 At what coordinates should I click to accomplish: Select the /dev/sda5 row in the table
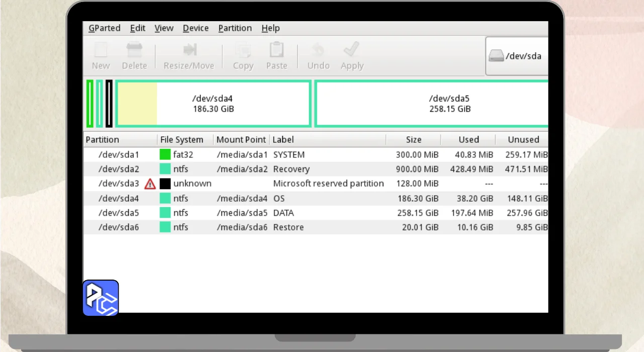tap(316, 213)
